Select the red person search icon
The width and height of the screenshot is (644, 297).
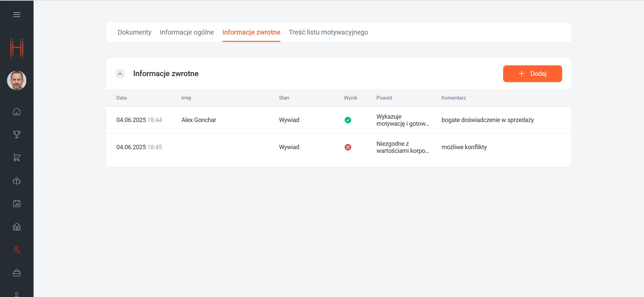(17, 250)
